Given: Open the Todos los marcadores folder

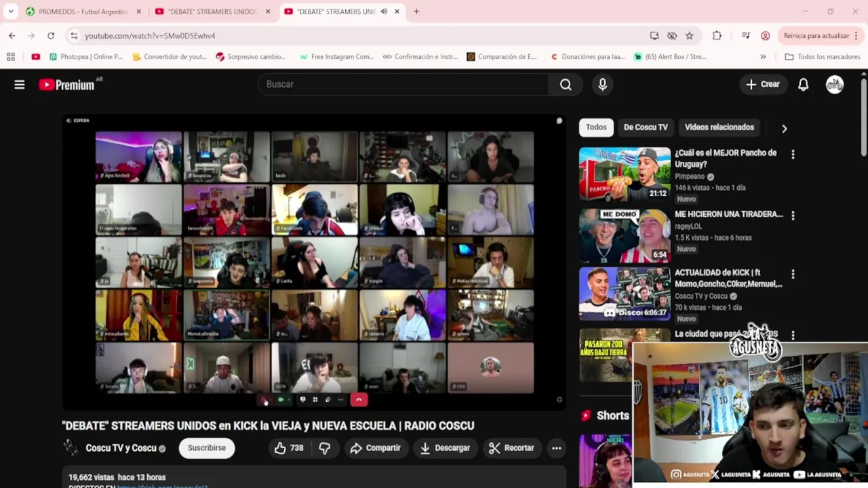Looking at the screenshot, I should pyautogui.click(x=823, y=57).
